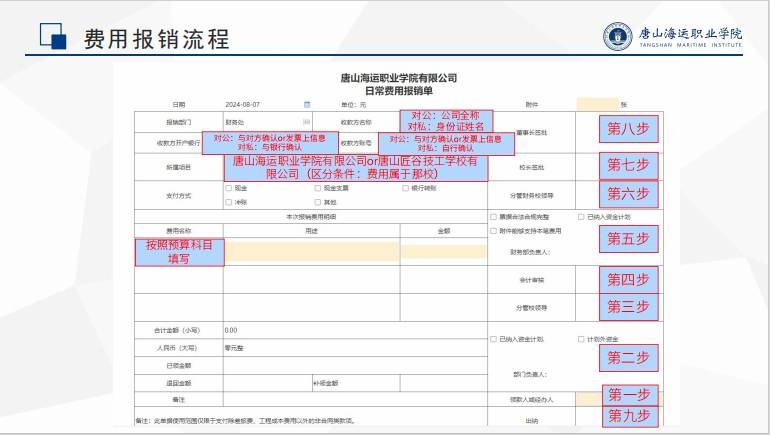770x435 pixels.
Task: Click the 单位：元 text
Action: (x=354, y=105)
